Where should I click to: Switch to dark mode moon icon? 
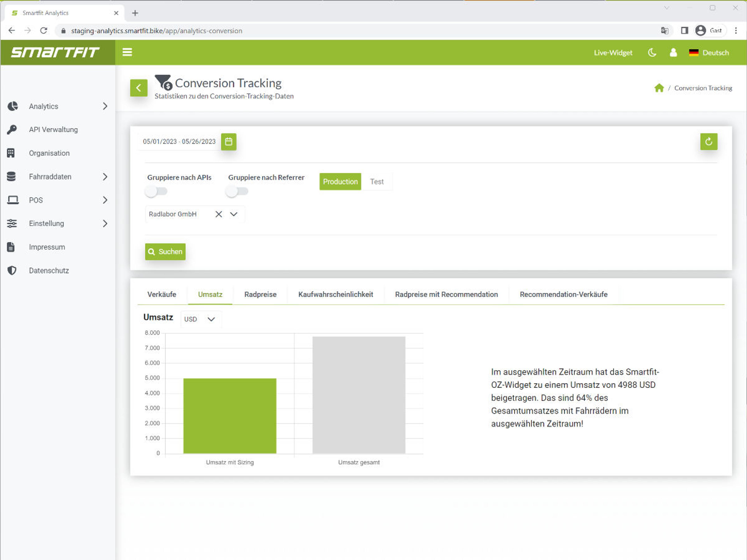652,53
